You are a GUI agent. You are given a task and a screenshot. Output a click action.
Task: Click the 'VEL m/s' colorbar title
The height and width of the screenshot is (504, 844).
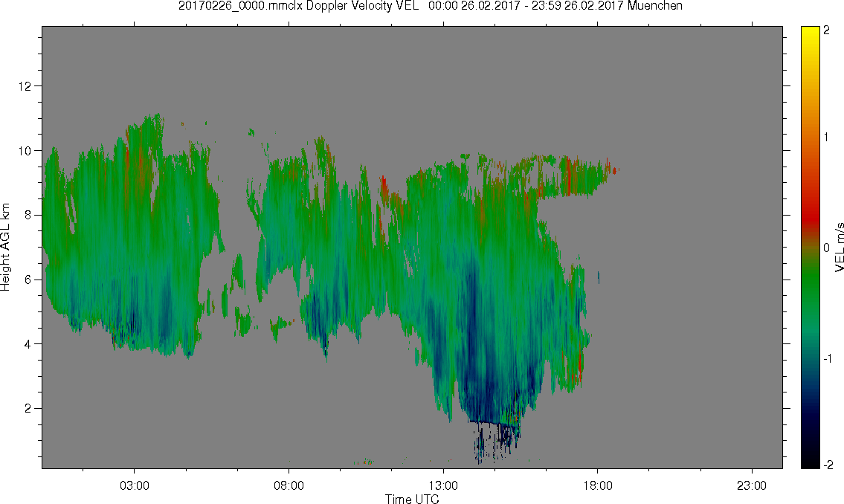[839, 247]
